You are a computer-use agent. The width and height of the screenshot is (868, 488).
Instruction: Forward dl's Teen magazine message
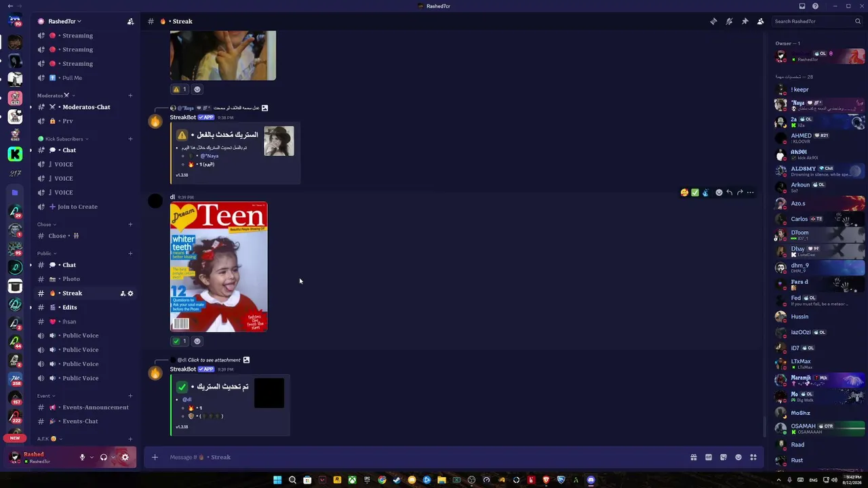coord(740,192)
